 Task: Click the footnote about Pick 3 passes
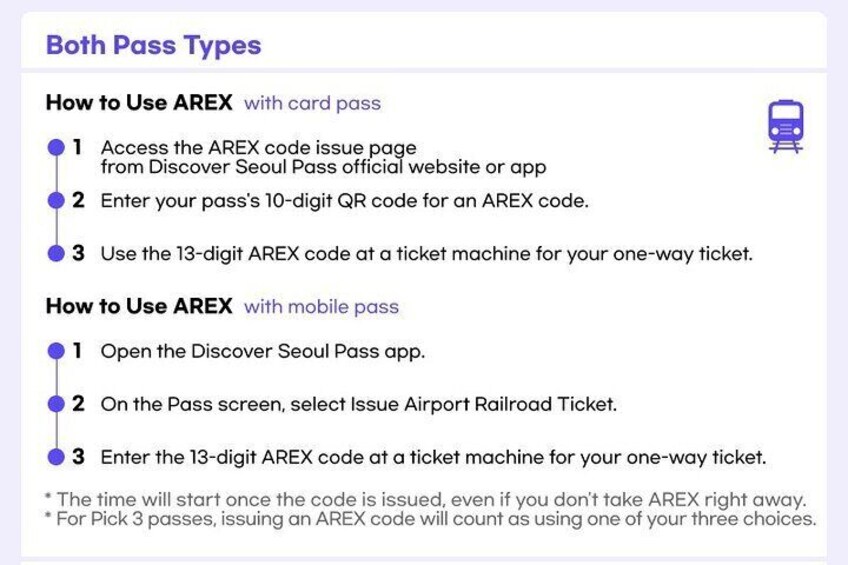pyautogui.click(x=430, y=519)
